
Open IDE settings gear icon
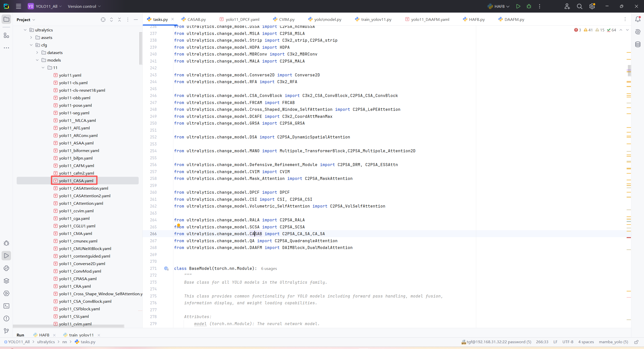[x=592, y=6]
